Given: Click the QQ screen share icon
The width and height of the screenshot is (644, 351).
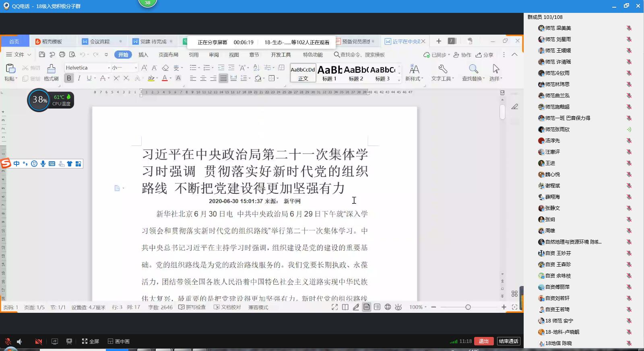Looking at the screenshot, I should (x=55, y=341).
